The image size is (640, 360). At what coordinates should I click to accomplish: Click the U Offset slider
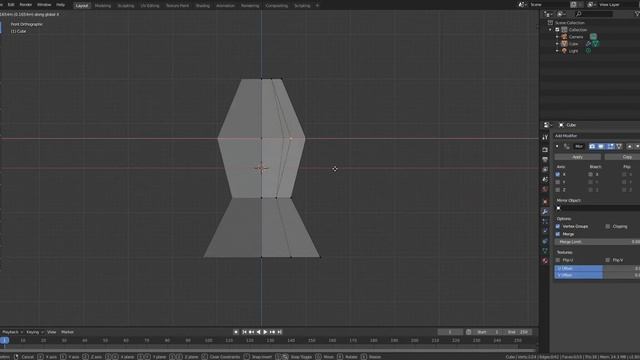pos(597,268)
